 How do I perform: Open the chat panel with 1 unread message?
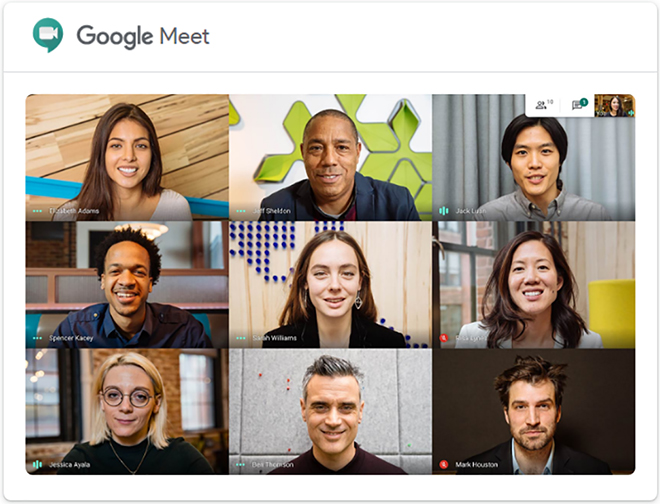click(x=579, y=104)
